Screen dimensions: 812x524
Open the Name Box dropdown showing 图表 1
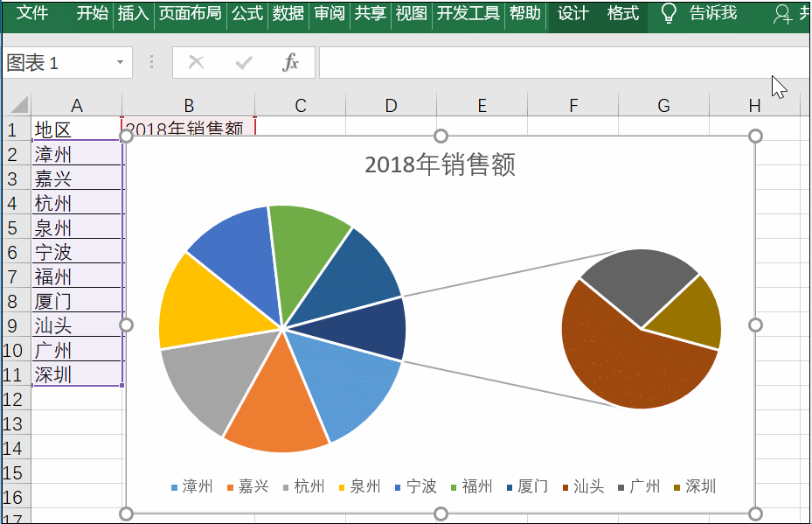(119, 63)
